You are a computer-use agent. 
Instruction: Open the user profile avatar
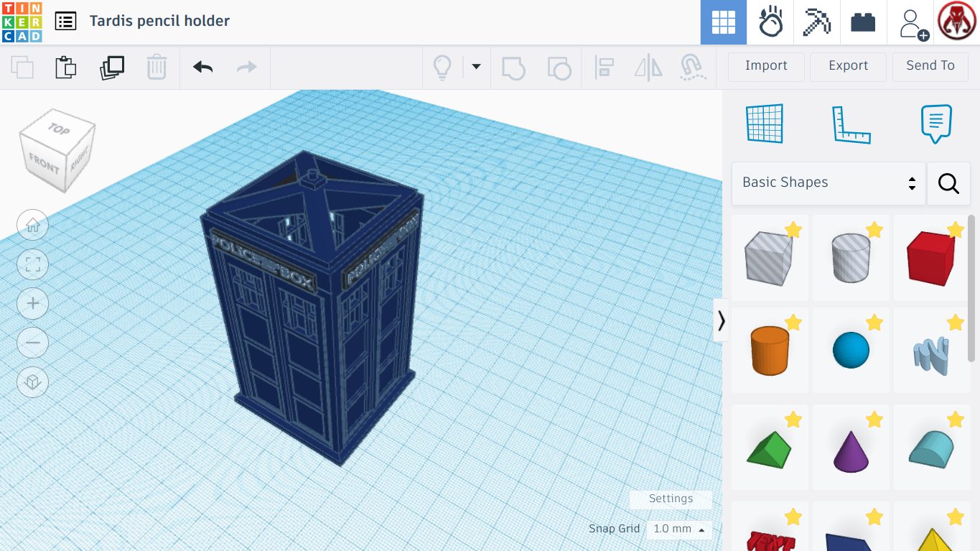coord(957,22)
